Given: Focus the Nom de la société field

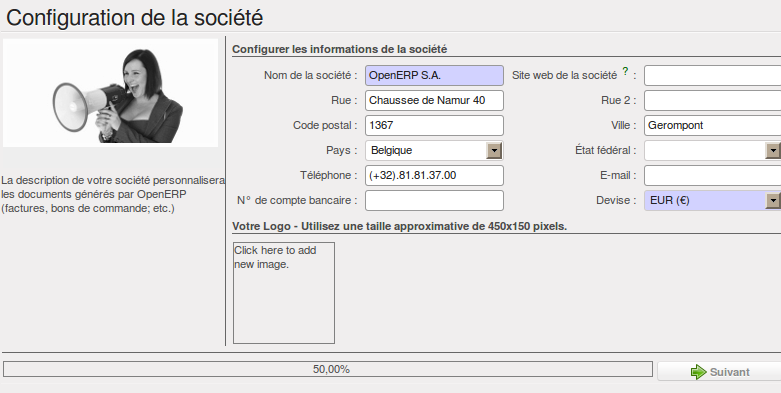Looking at the screenshot, I should 434,75.
